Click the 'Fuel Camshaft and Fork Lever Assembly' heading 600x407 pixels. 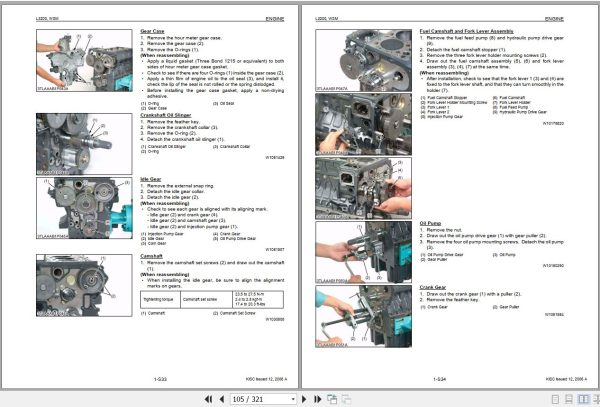coord(466,31)
